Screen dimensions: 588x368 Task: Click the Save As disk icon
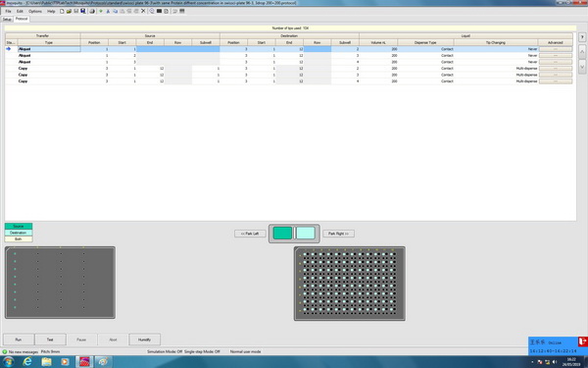[x=83, y=11]
